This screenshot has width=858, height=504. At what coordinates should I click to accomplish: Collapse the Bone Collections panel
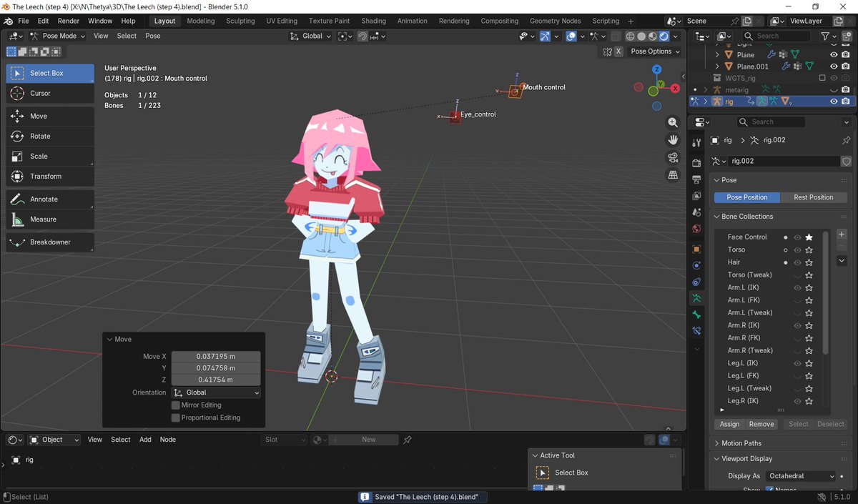coord(747,217)
